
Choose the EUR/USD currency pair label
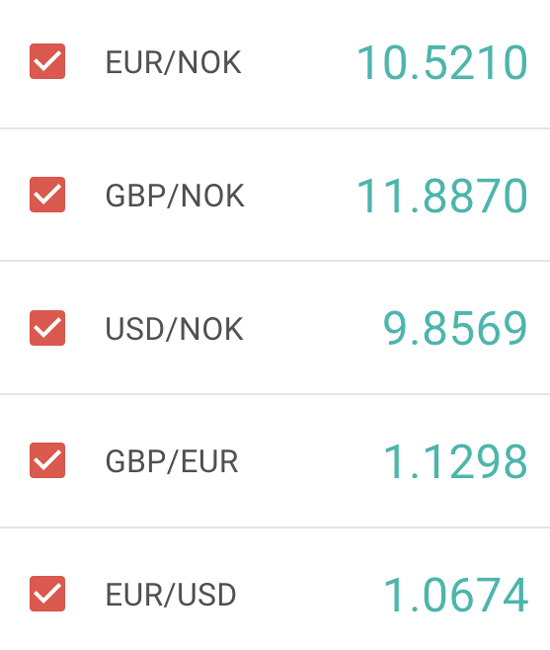click(171, 594)
